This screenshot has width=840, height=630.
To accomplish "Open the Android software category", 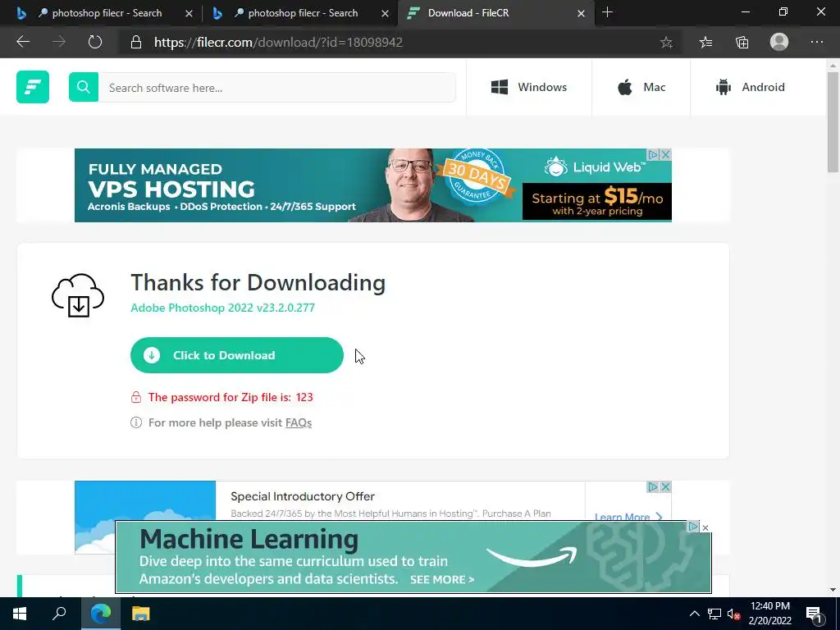I will [750, 87].
